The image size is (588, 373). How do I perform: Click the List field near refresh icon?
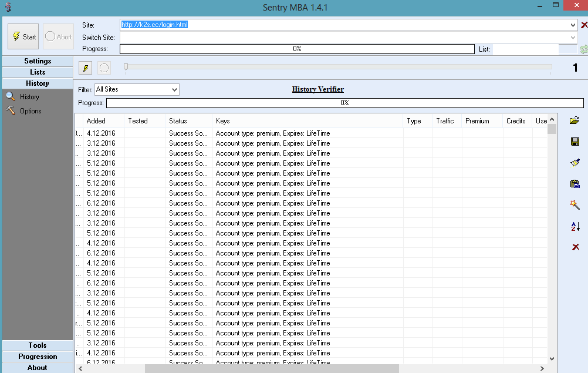[x=525, y=49]
